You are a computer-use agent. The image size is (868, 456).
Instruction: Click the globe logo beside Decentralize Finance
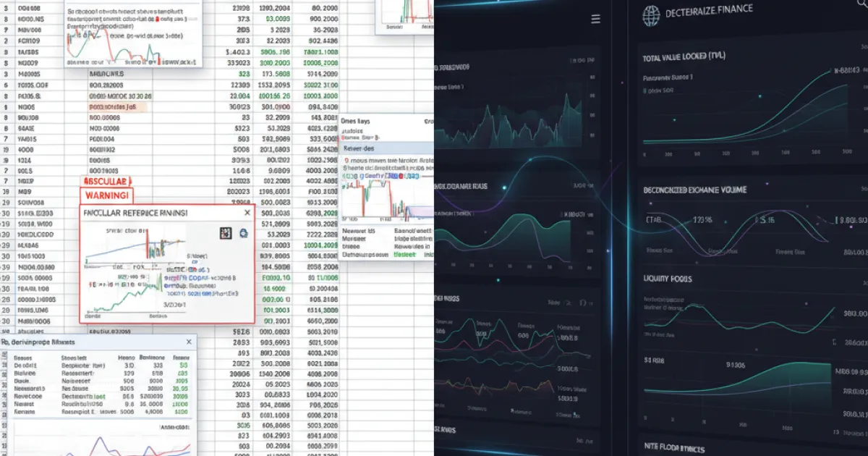652,15
